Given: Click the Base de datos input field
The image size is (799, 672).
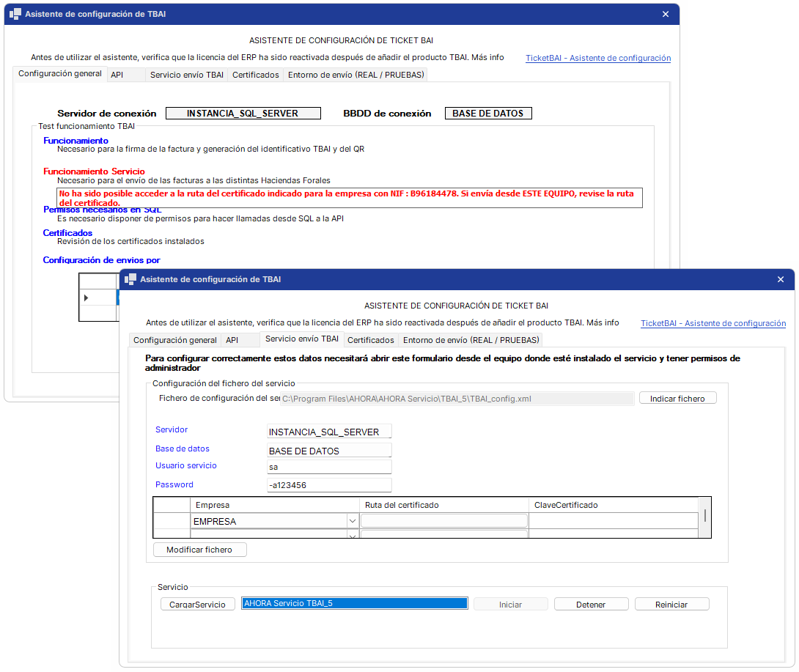Looking at the screenshot, I should (329, 451).
